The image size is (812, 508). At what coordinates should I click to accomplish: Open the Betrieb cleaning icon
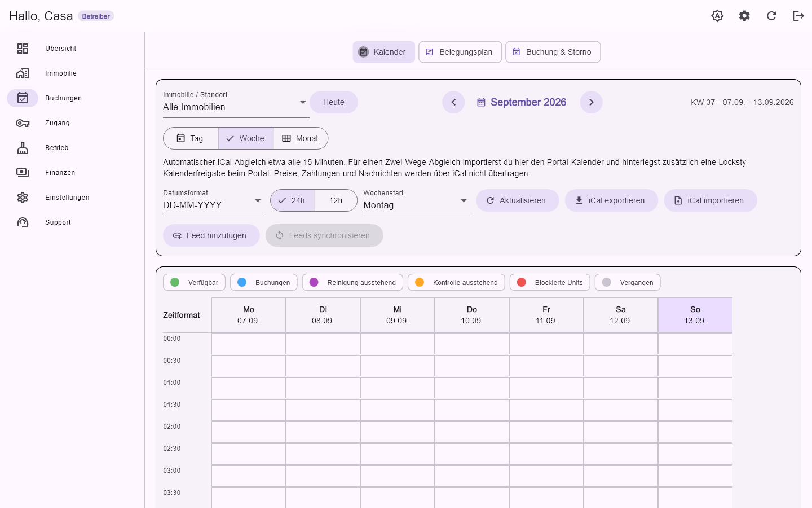(23, 148)
